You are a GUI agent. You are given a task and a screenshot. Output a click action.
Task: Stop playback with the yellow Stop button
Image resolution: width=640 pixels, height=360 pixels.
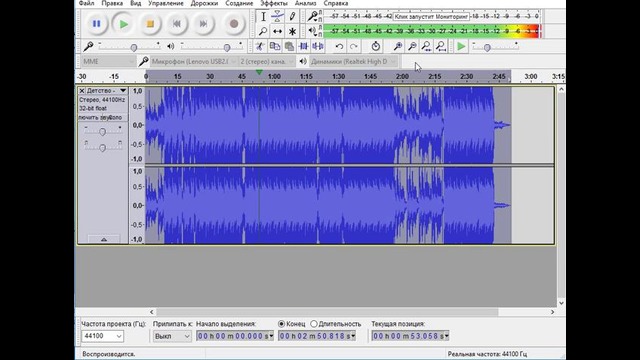(x=150, y=24)
